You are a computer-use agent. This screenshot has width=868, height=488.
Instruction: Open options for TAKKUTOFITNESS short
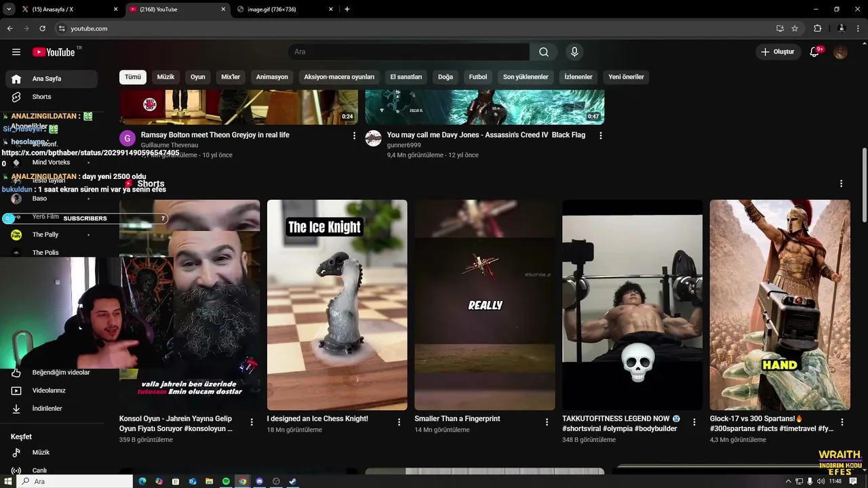pos(694,422)
